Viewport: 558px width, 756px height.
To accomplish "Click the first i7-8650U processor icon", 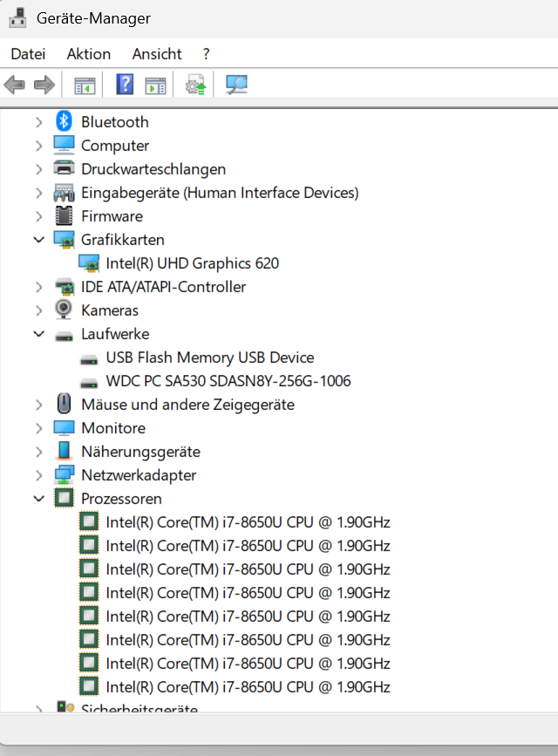I will click(x=89, y=521).
